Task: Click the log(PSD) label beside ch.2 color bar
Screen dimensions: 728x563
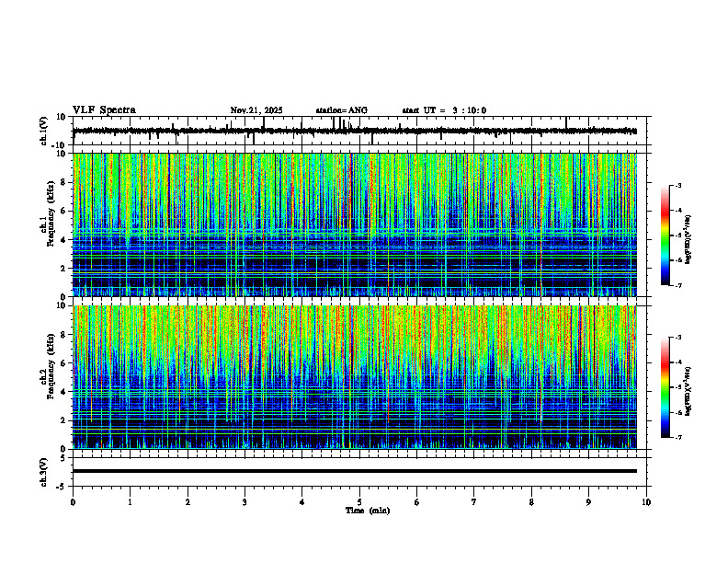Action: 688,390
